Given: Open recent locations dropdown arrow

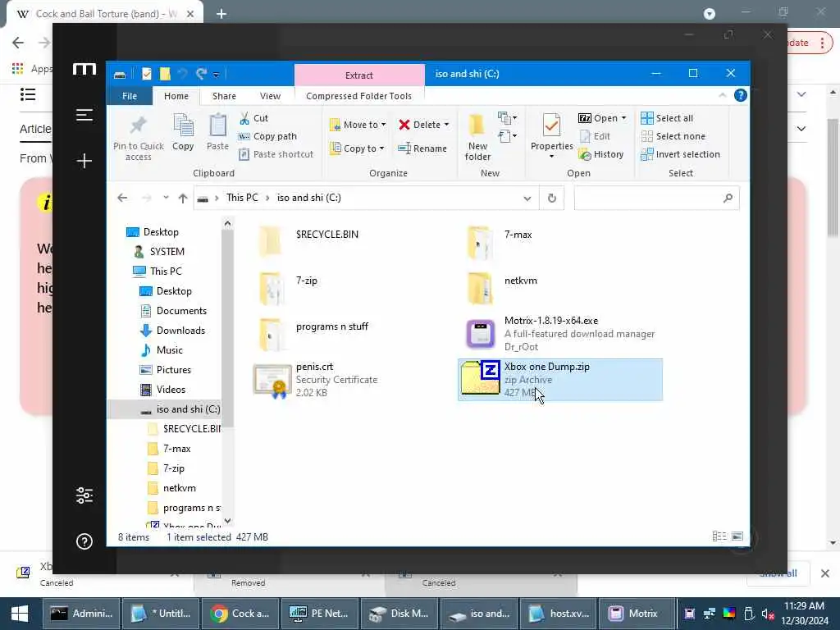Looking at the screenshot, I should tap(166, 199).
